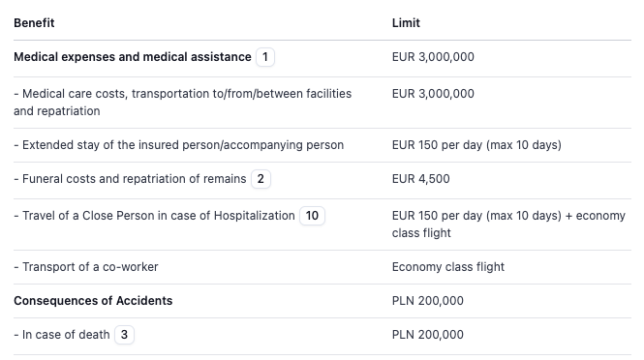Viewport: 644px width, 360px height.
Task: Click the In case of death label
Action: point(62,335)
